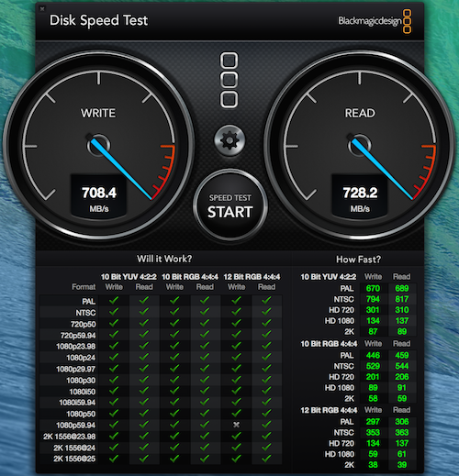This screenshot has height=476, width=459.
Task: Open settings with the gear icon
Action: 229,140
